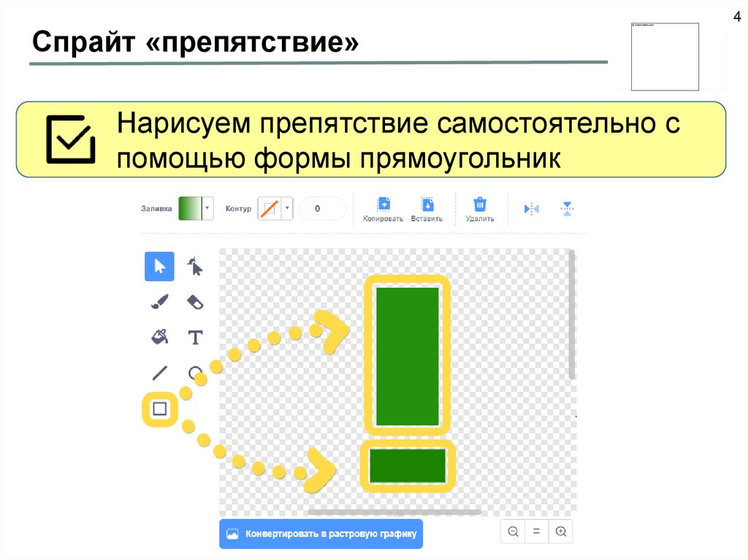Click the Вставить paste icon
The width and height of the screenshot is (748, 560).
(x=427, y=204)
